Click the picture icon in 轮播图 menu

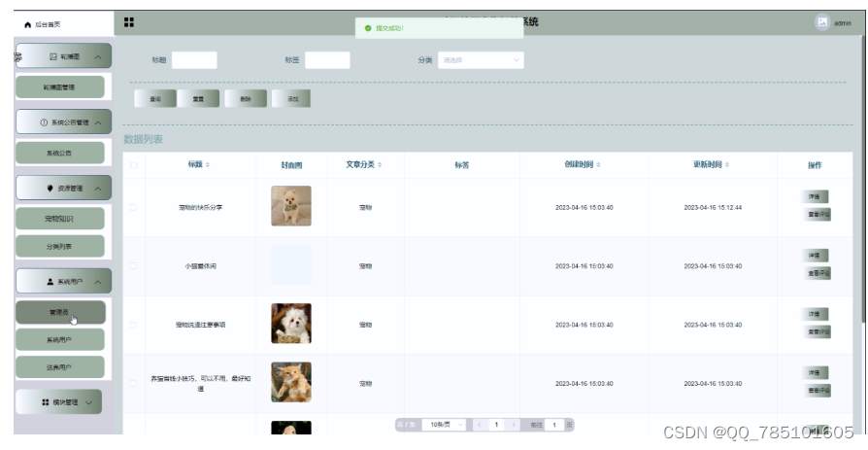point(53,56)
